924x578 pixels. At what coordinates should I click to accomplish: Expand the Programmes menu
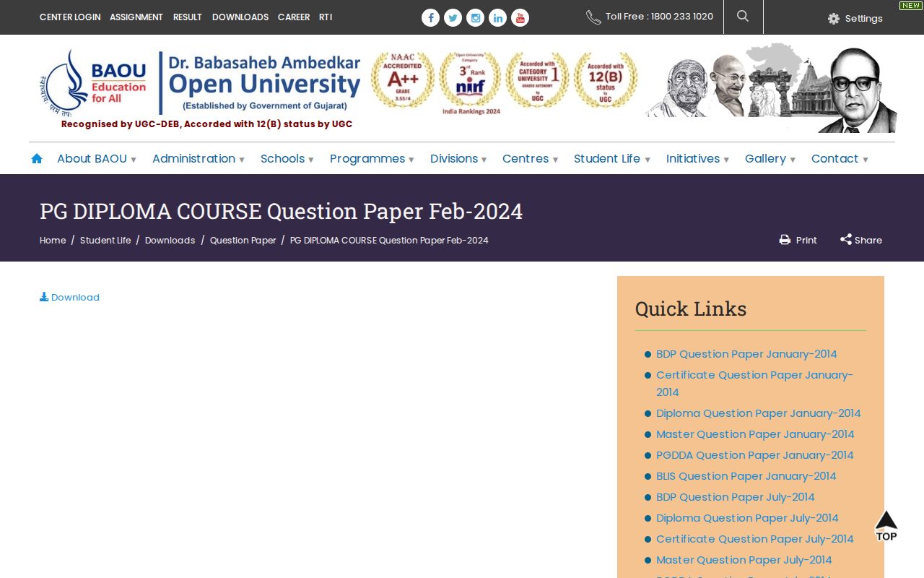372,159
